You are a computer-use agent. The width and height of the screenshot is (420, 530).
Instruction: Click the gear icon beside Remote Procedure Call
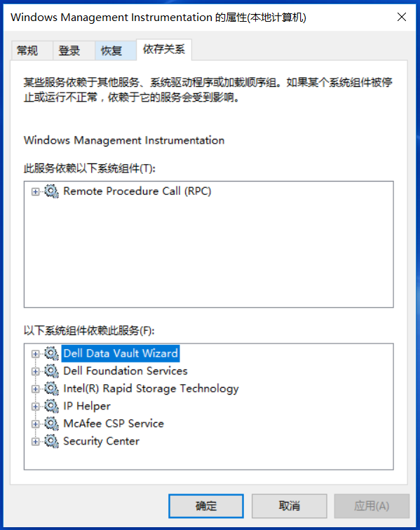(51, 191)
